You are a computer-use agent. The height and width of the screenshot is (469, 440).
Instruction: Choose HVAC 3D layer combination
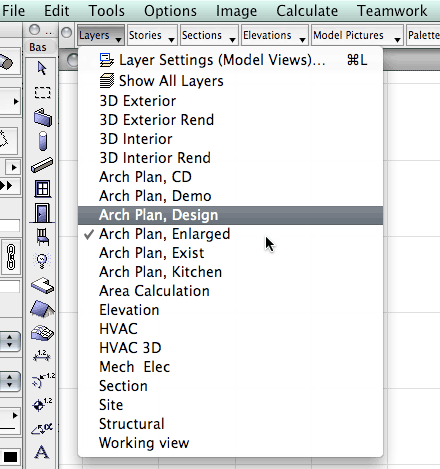tap(230, 348)
